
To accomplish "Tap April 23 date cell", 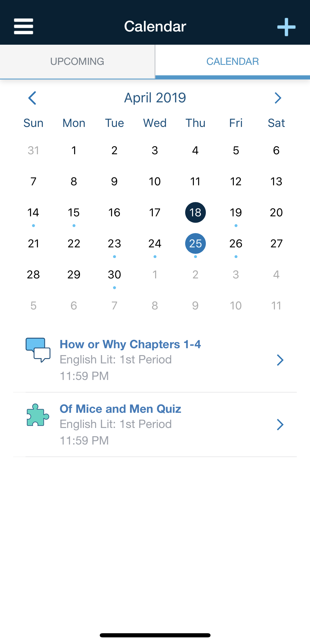I will click(114, 244).
